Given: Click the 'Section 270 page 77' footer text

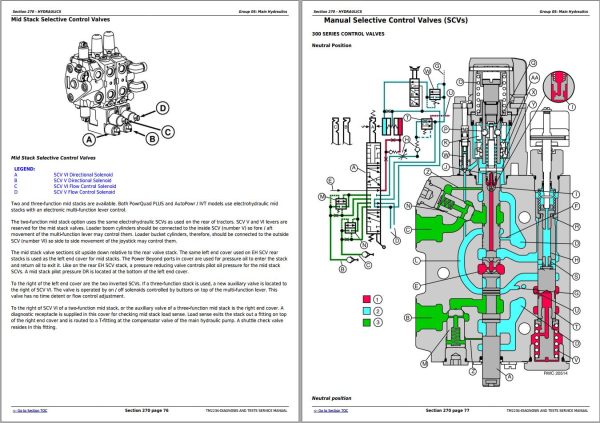Looking at the screenshot, I should (x=447, y=410).
